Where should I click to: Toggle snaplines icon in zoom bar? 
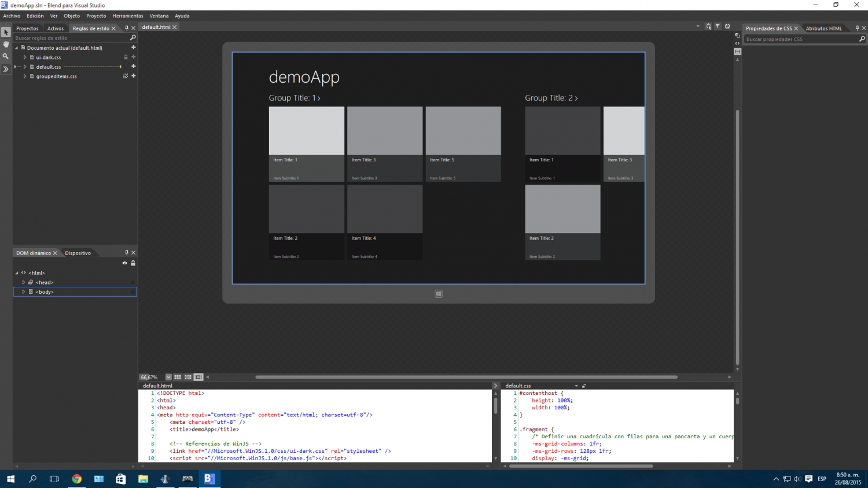(198, 377)
